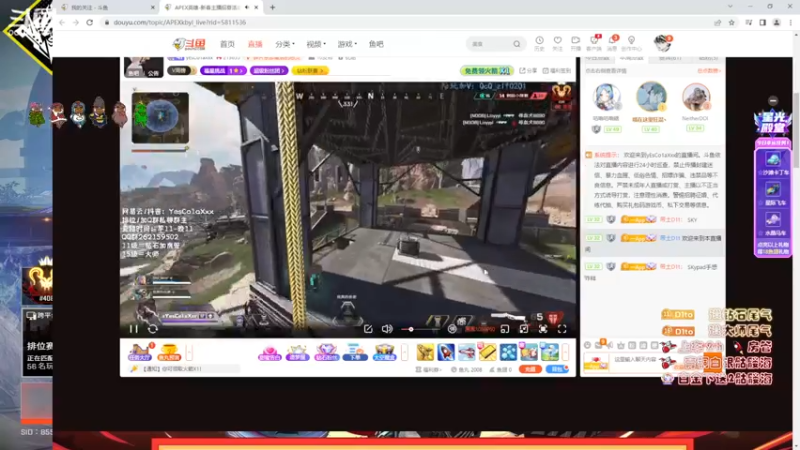Switch to the third ranking tab
This screenshot has height=450, width=800.
(x=669, y=59)
